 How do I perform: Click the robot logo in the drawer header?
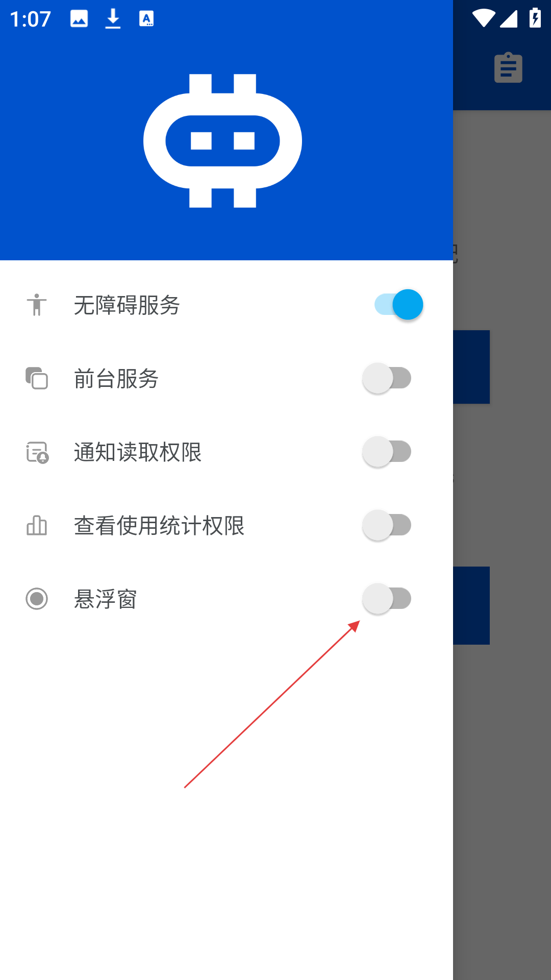[x=222, y=141]
